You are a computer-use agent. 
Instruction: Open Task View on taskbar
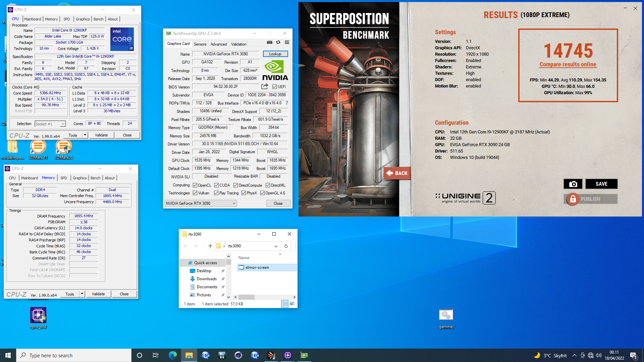(155, 355)
